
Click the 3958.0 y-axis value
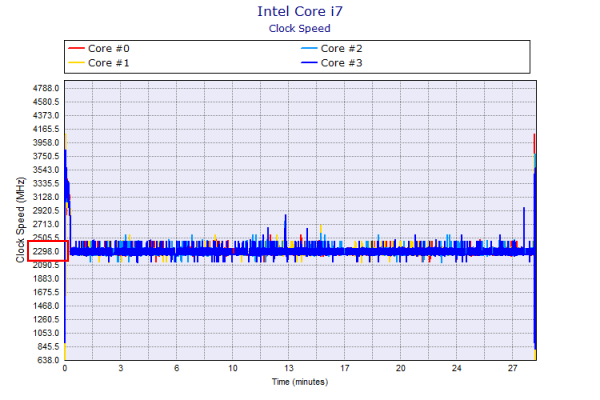46,143
